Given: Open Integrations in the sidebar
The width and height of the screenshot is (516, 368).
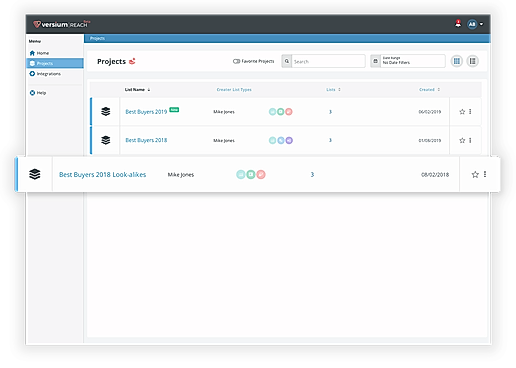Looking at the screenshot, I should pos(45,74).
